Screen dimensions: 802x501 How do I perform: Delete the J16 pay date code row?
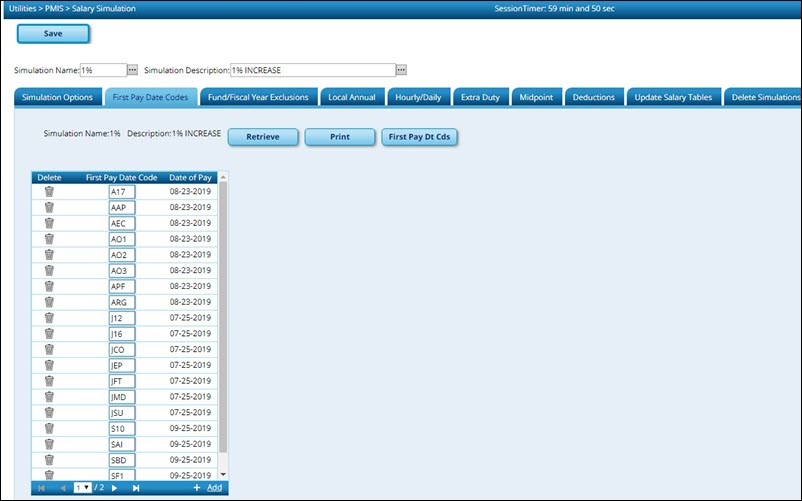49,334
